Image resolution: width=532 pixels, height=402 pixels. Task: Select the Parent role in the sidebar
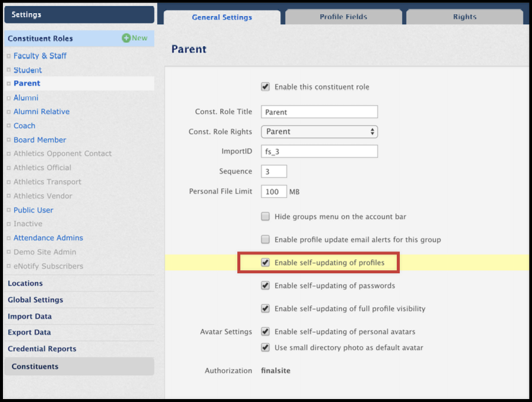27,83
